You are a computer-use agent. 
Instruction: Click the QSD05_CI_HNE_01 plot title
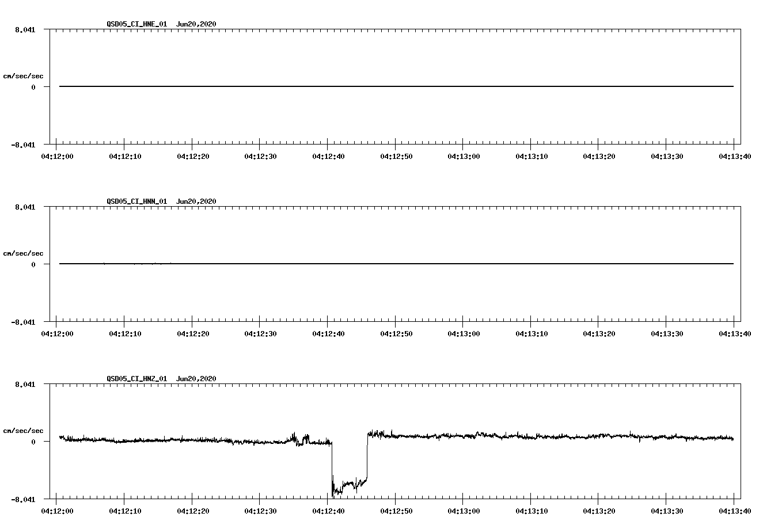161,24
